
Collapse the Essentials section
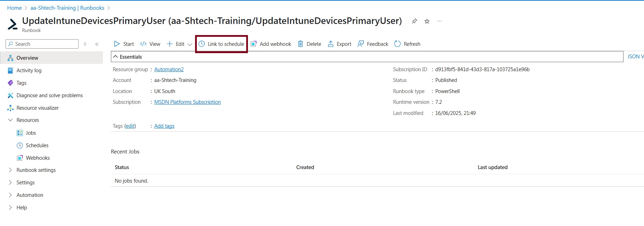point(116,57)
